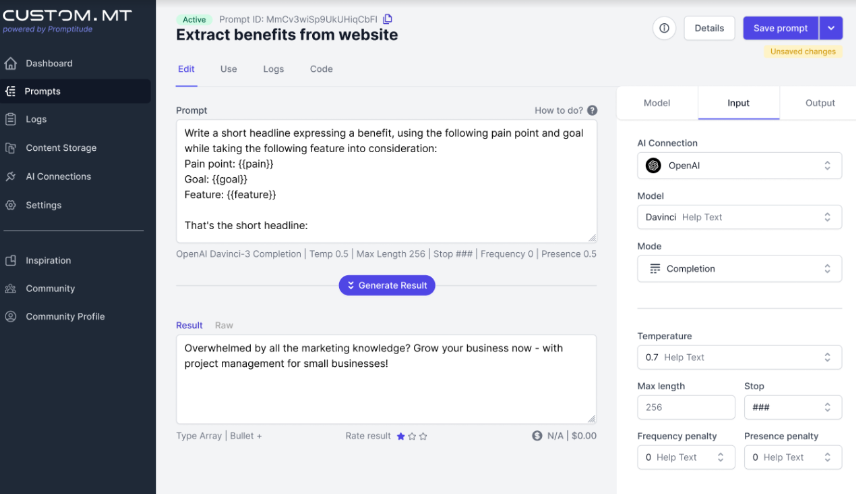The width and height of the screenshot is (856, 494).
Task: Click the Generate Result button
Action: pyautogui.click(x=387, y=285)
